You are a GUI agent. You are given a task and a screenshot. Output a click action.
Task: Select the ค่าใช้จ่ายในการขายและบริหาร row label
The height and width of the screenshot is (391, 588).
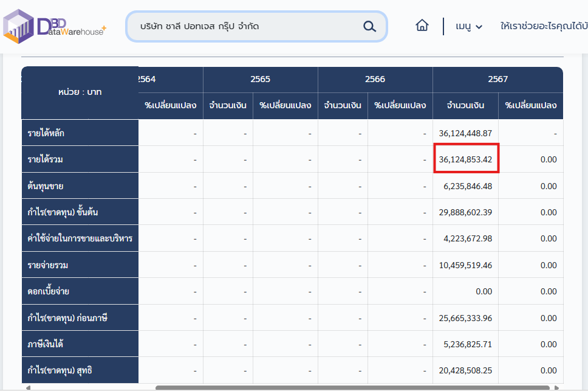80,238
